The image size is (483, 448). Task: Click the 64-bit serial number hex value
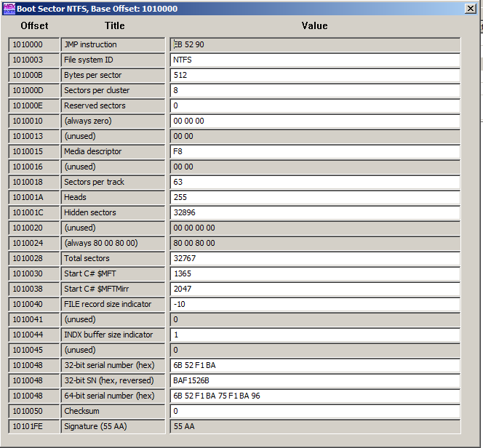pyautogui.click(x=315, y=396)
